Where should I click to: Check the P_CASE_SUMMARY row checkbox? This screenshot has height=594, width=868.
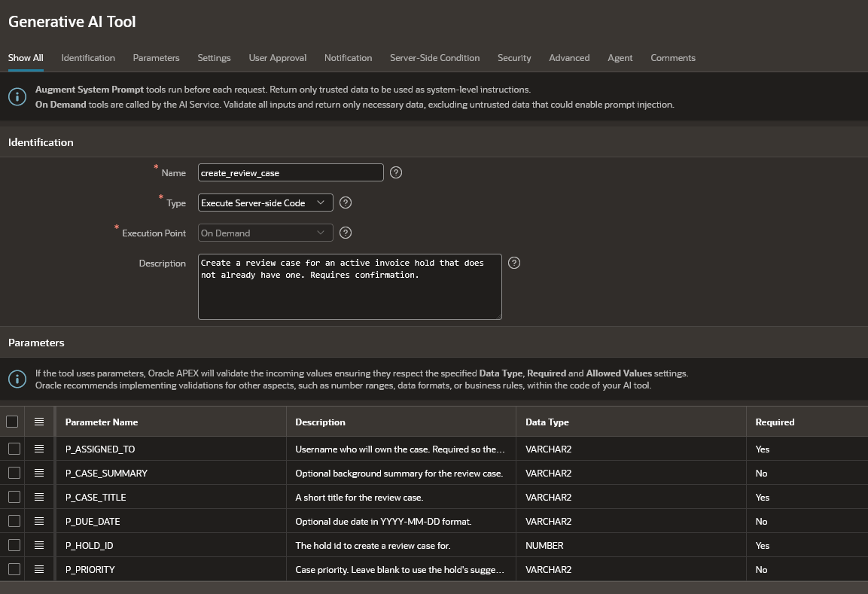coord(14,473)
